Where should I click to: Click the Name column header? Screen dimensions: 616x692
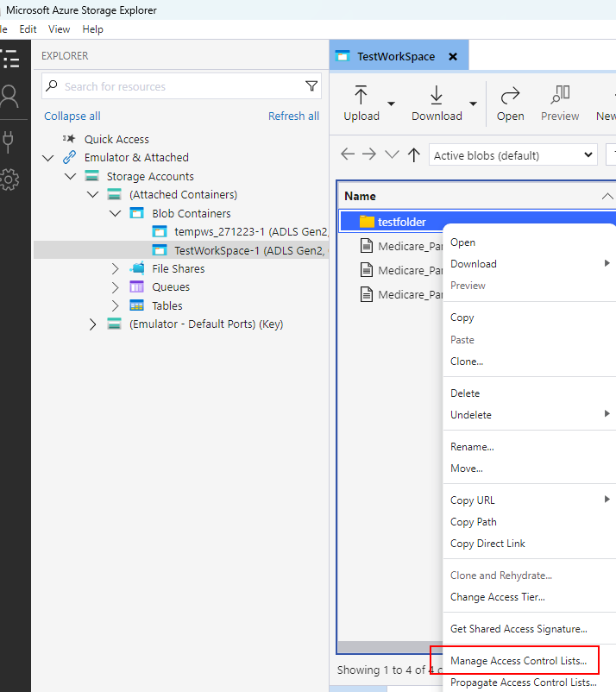(x=476, y=197)
